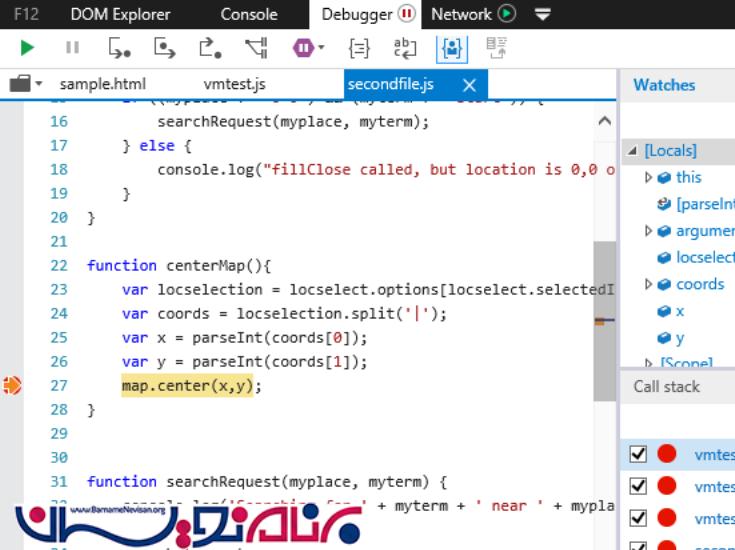Open the vmtest.js file tab
This screenshot has width=735, height=550.
[234, 84]
